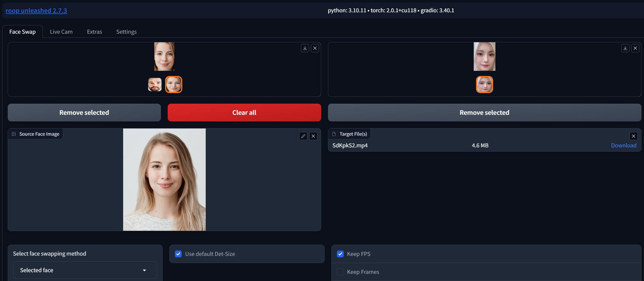644x281 pixels.
Task: Select the target face thumbnail
Action: click(484, 84)
